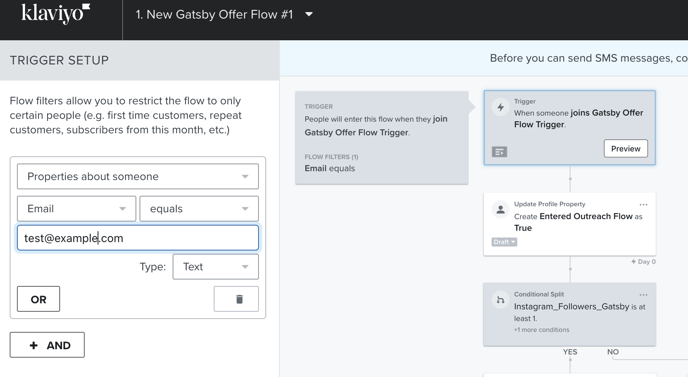Click the flow filter icon on the Trigger card

[x=499, y=152]
